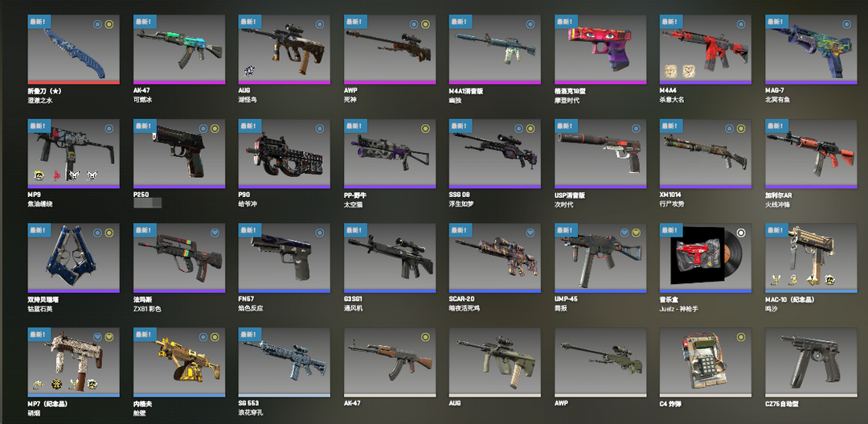
Task: Click the yellow T-side icon on the 折叠刀 tile
Action: 109,24
